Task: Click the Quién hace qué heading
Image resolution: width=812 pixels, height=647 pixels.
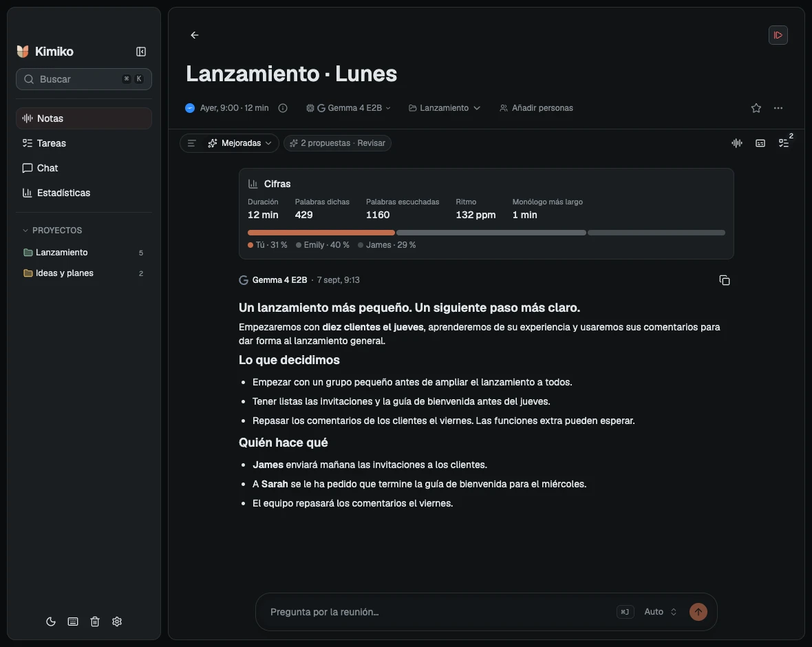Action: coord(284,443)
